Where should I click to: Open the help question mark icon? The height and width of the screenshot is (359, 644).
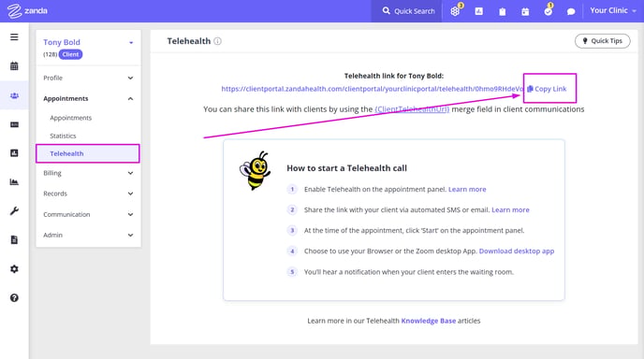click(x=14, y=298)
